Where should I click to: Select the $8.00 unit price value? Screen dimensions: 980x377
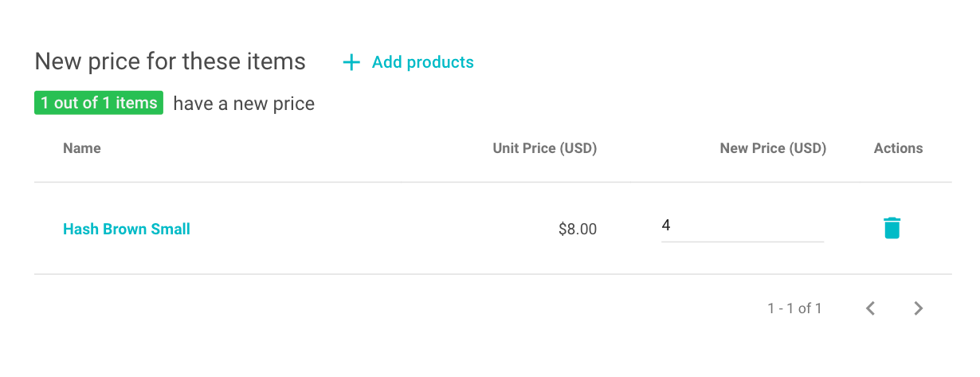point(577,230)
